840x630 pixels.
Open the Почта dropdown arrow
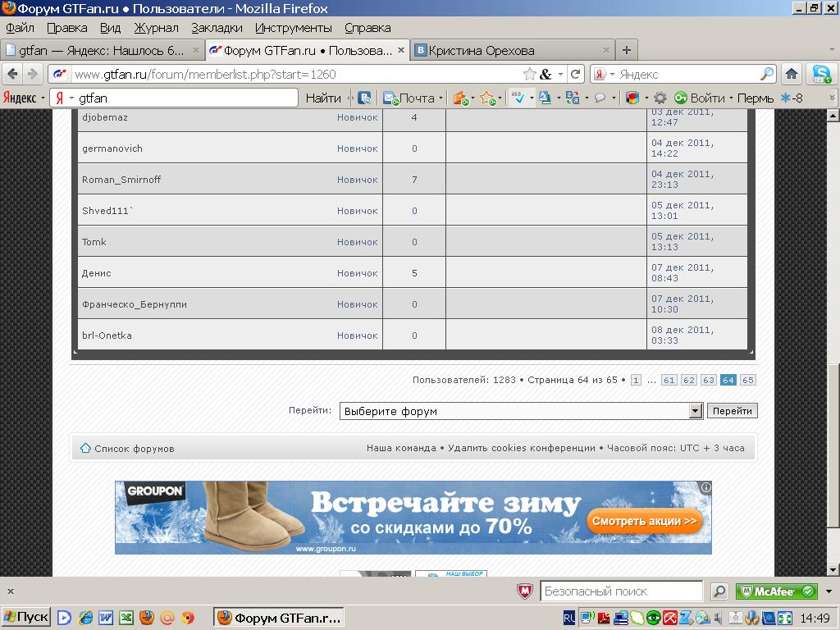coord(441,98)
